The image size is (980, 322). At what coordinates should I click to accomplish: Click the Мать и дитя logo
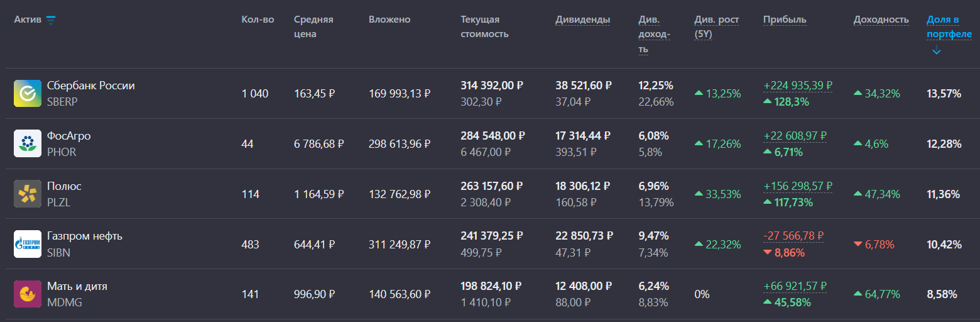coord(28,294)
